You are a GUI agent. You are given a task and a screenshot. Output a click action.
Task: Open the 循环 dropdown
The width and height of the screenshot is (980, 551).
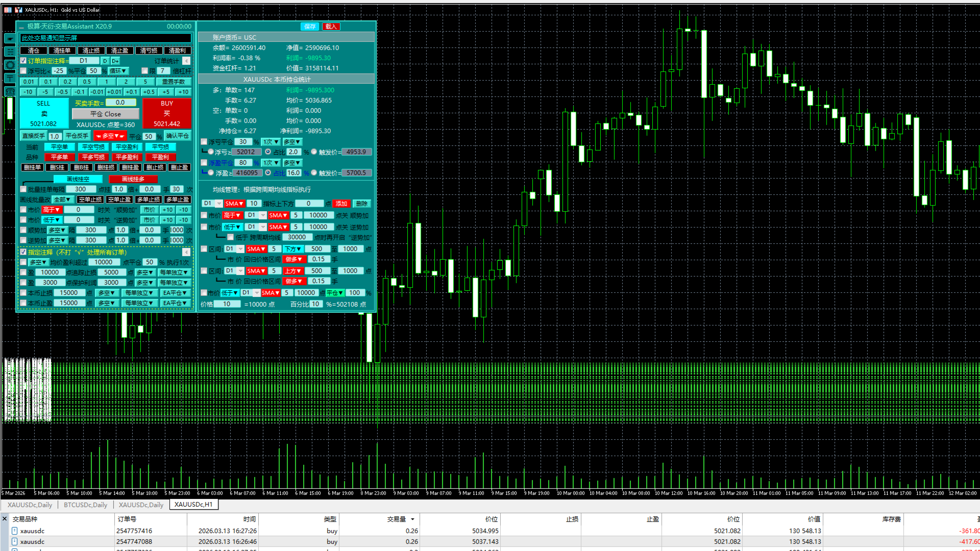pos(118,71)
